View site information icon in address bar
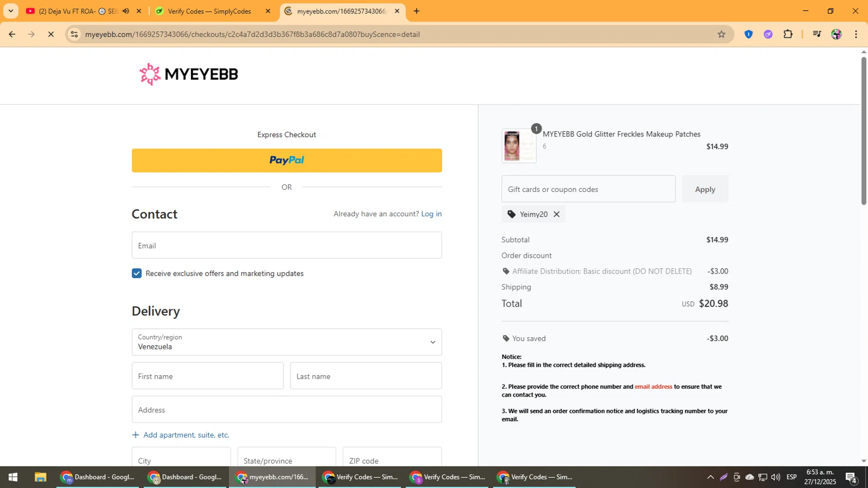868x488 pixels. [74, 34]
